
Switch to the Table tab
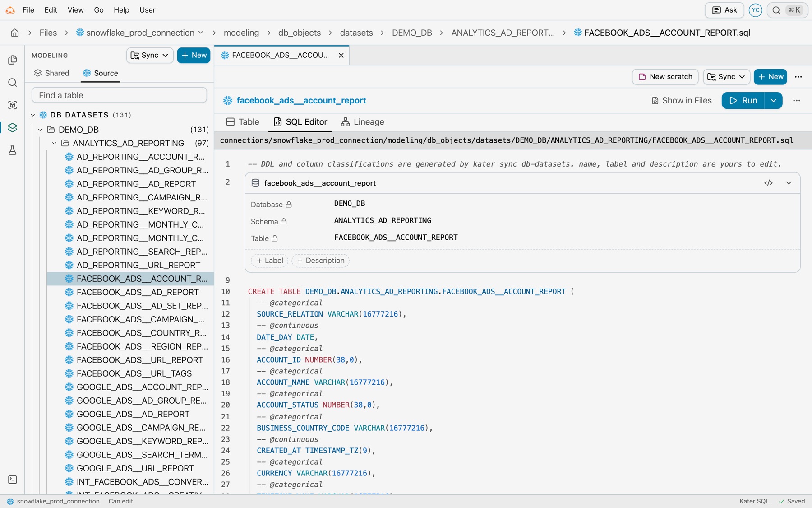click(243, 122)
